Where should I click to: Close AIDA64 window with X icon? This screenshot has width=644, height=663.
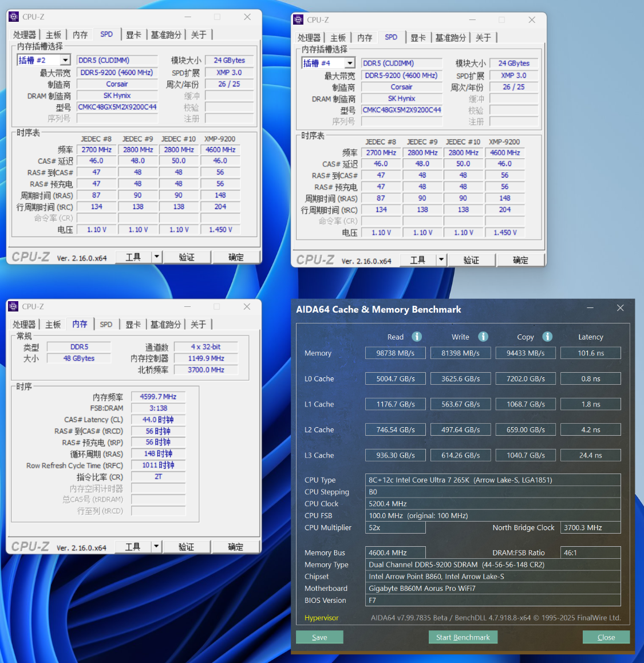coord(621,308)
